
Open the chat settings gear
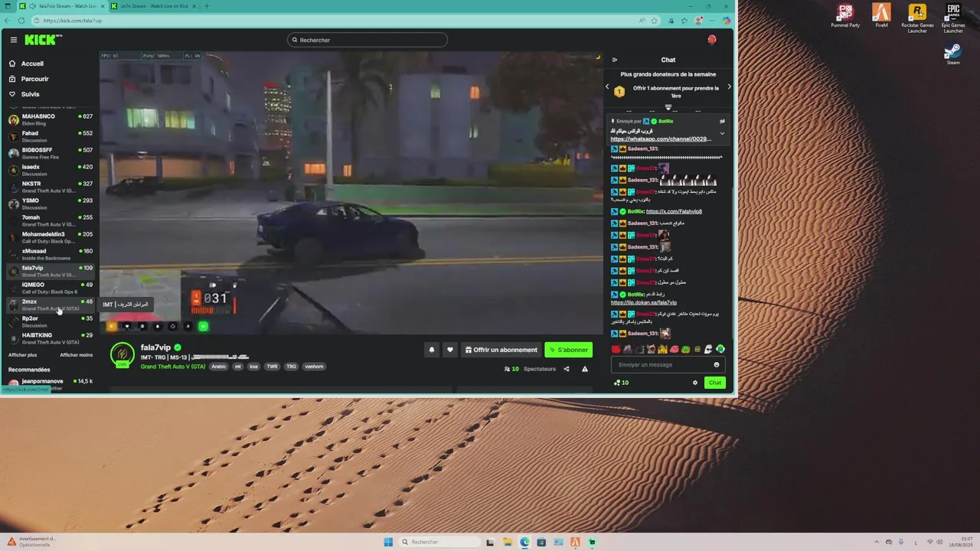[x=695, y=383]
